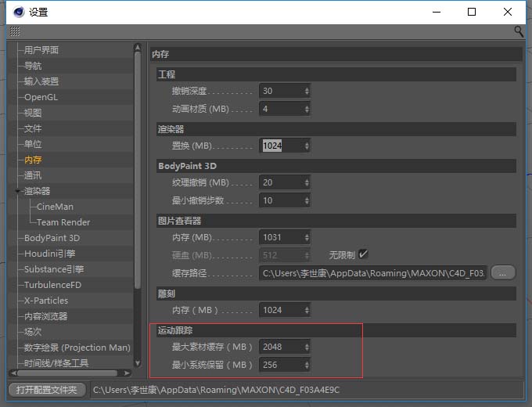The image size is (532, 407).
Task: Click the 最小系统保留 stepper arrows
Action: click(x=307, y=365)
